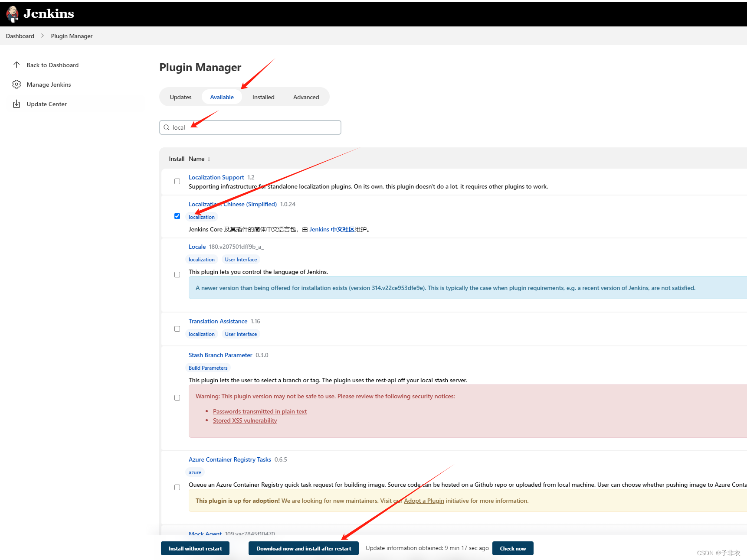Focus the plugin search field
Image resolution: width=747 pixels, height=560 pixels.
(x=250, y=127)
